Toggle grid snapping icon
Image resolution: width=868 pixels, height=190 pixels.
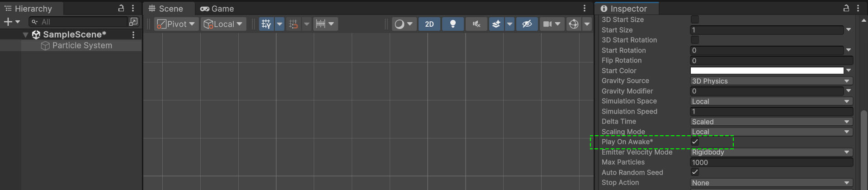pyautogui.click(x=293, y=24)
